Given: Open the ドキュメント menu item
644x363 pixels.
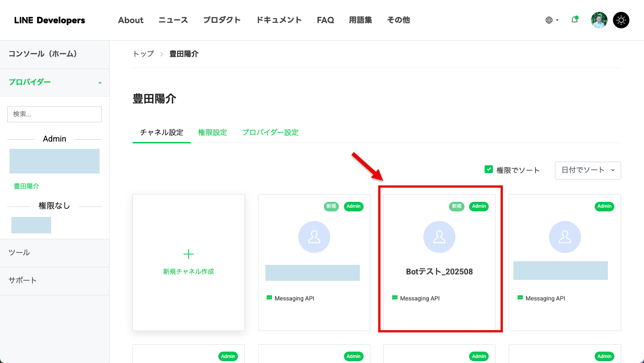Looking at the screenshot, I should coord(279,20).
